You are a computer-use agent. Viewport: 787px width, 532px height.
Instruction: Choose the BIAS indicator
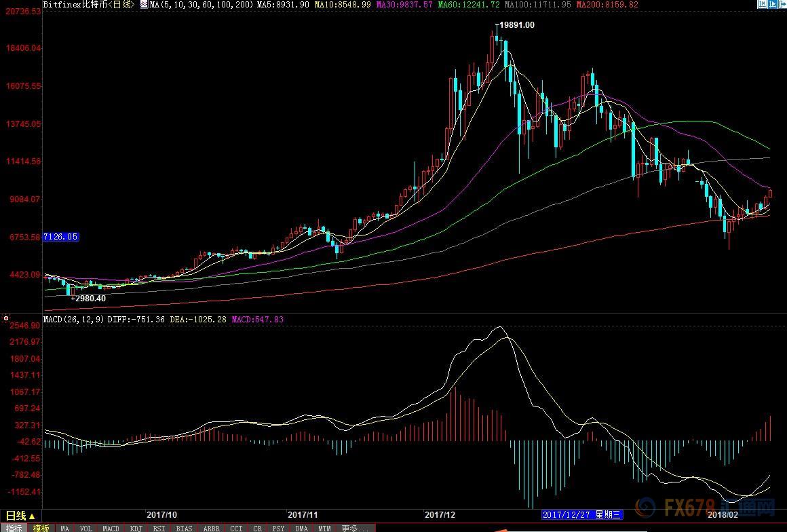click(x=184, y=528)
